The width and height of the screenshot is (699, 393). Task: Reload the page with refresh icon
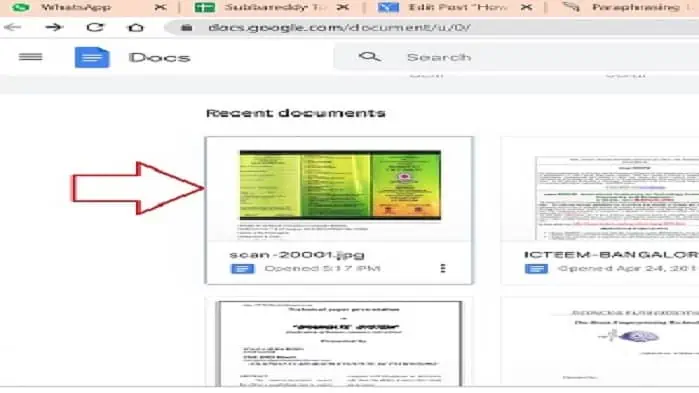tap(95, 28)
